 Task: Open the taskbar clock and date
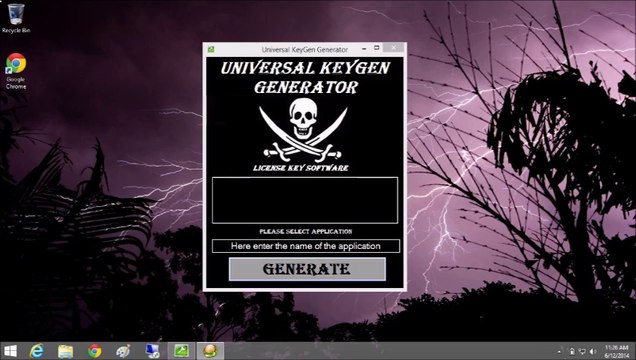pos(617,351)
